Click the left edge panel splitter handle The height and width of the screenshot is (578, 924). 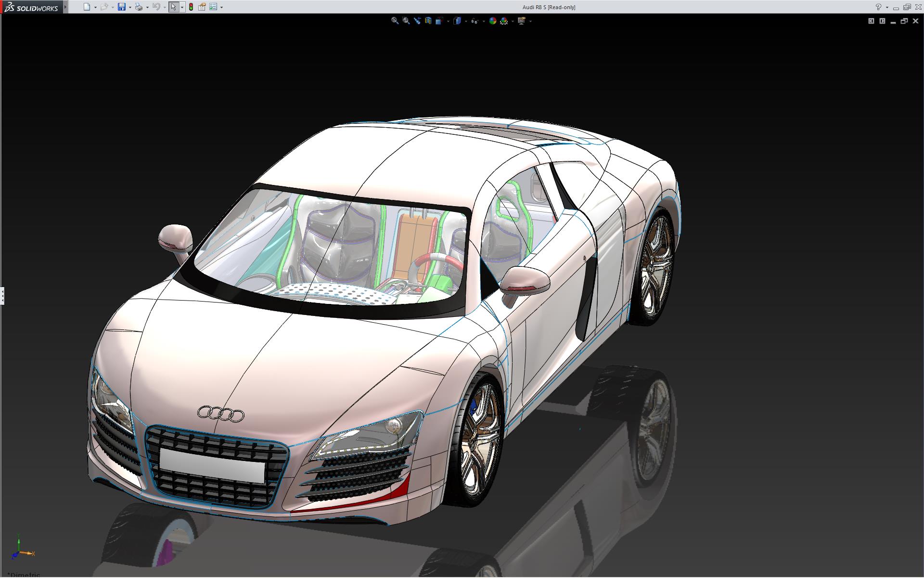2,295
